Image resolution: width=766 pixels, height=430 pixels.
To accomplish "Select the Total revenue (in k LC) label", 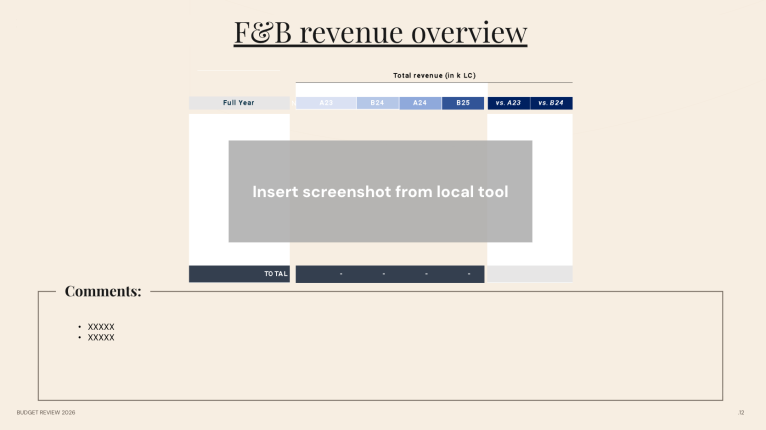I will point(434,75).
